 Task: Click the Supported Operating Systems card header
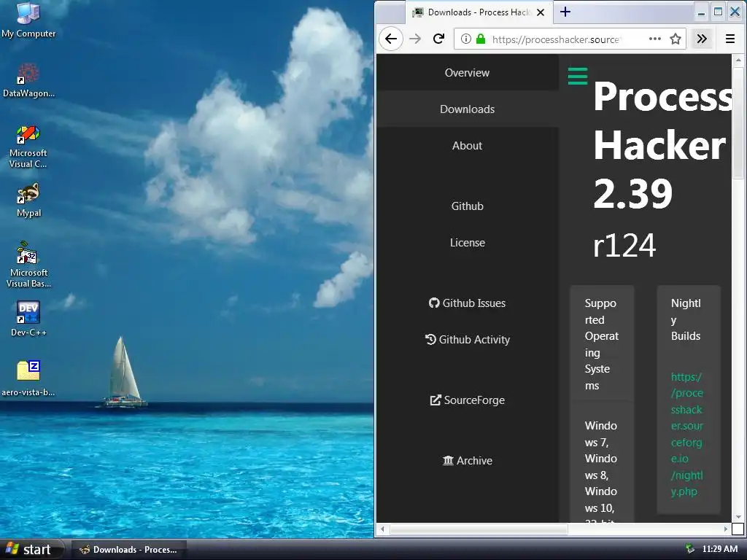601,344
